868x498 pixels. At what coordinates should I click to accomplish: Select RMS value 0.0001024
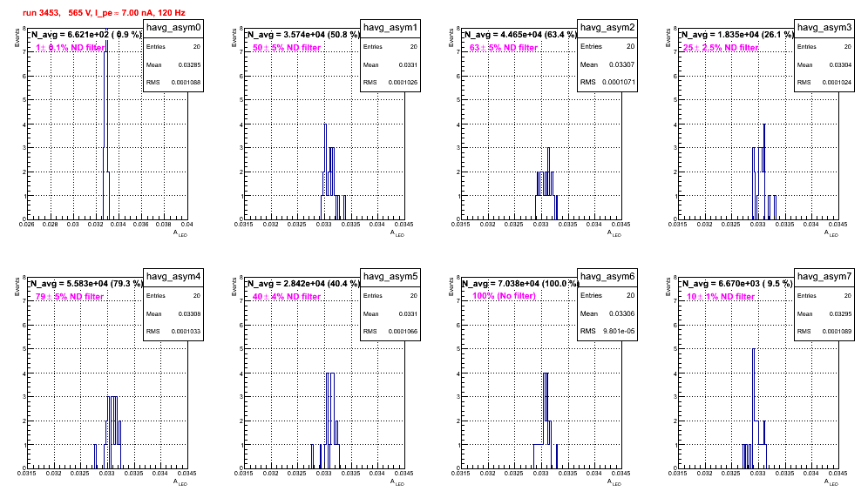coord(837,83)
